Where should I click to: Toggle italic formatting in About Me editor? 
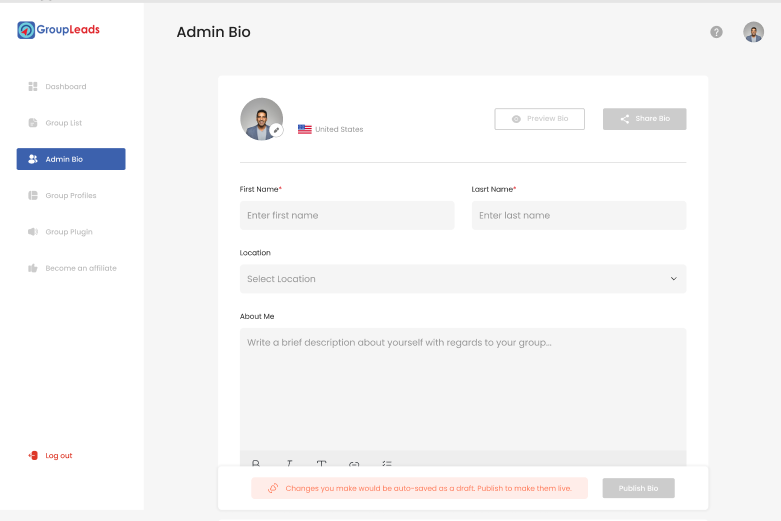click(289, 463)
